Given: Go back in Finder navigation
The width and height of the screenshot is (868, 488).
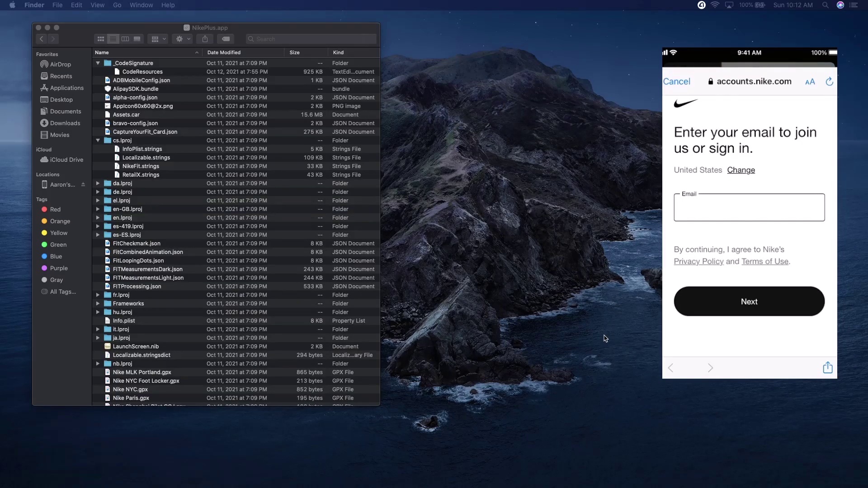Looking at the screenshot, I should [42, 39].
